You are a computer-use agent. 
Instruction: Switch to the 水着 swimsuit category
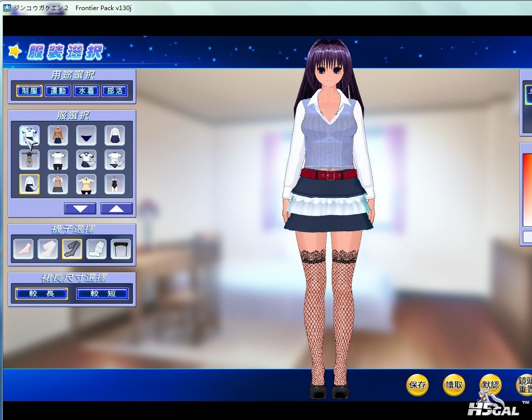click(x=86, y=90)
